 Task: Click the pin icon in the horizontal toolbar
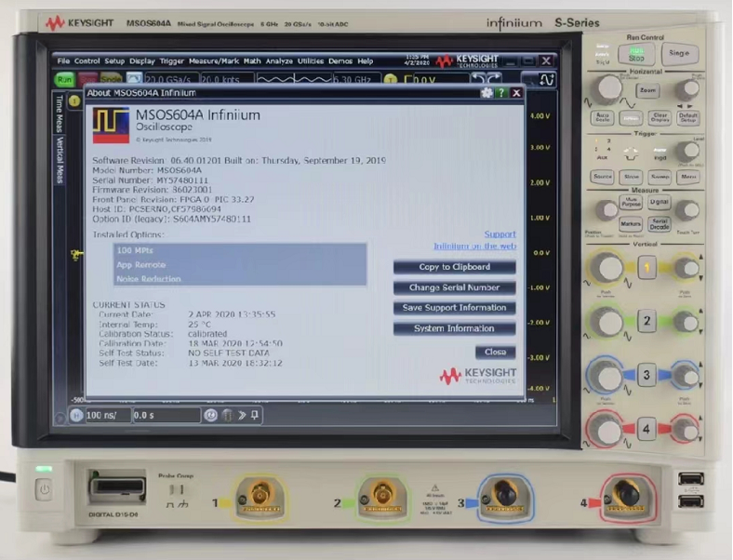coord(255,415)
